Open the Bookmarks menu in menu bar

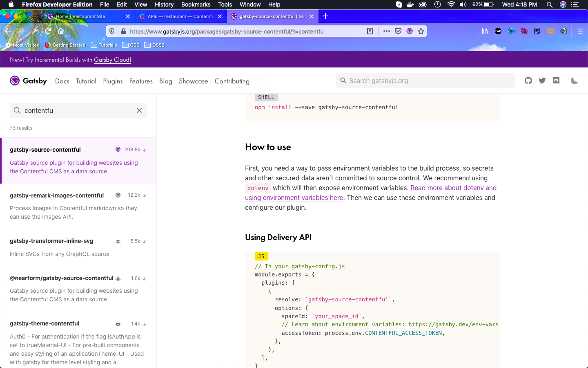click(196, 4)
